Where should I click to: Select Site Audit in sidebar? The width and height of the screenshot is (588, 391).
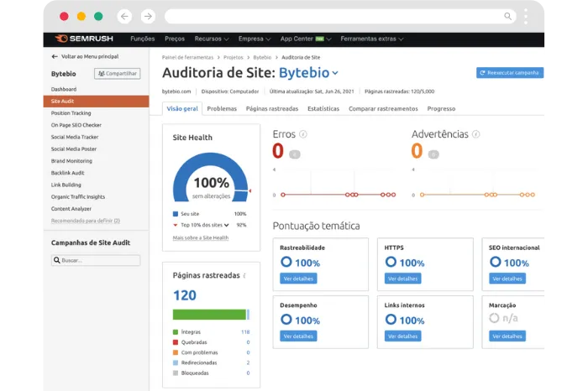tap(96, 102)
